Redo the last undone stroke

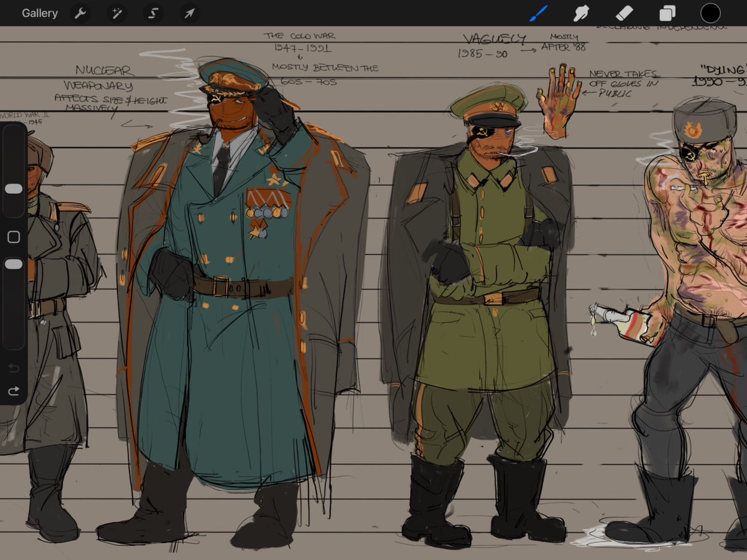tap(13, 391)
